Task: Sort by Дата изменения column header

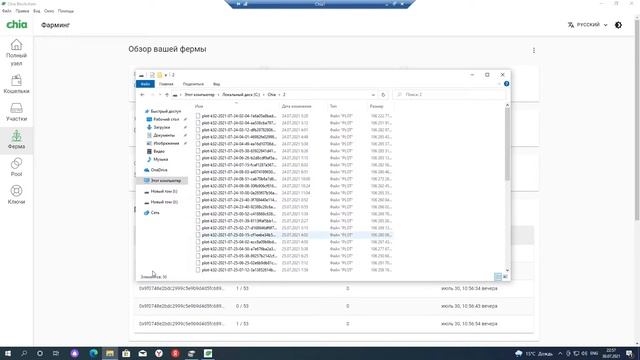Action: [296, 106]
